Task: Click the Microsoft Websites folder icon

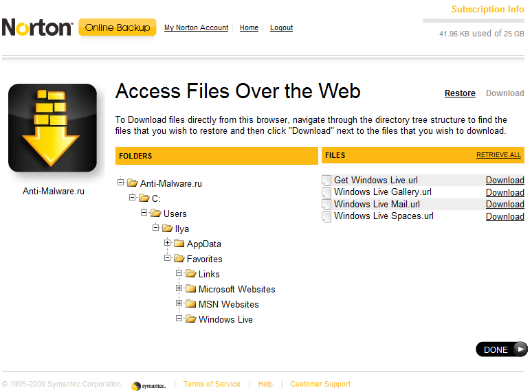Action: point(191,289)
